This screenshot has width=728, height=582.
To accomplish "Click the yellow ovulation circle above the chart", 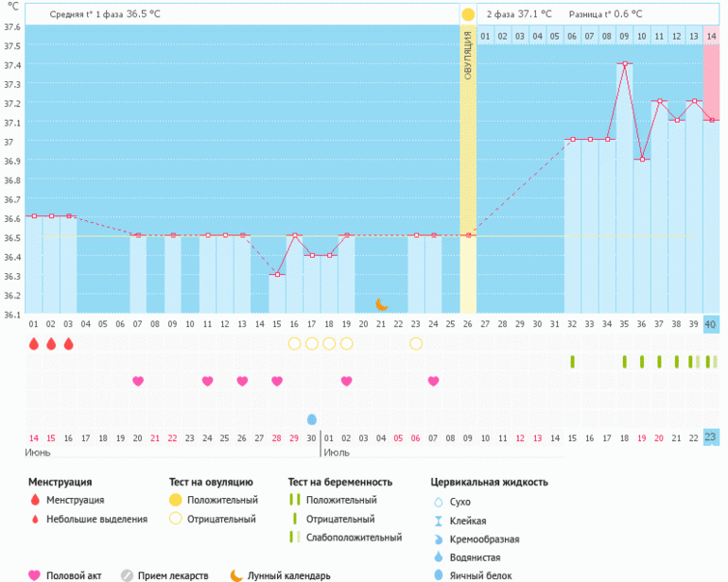I will pyautogui.click(x=468, y=15).
